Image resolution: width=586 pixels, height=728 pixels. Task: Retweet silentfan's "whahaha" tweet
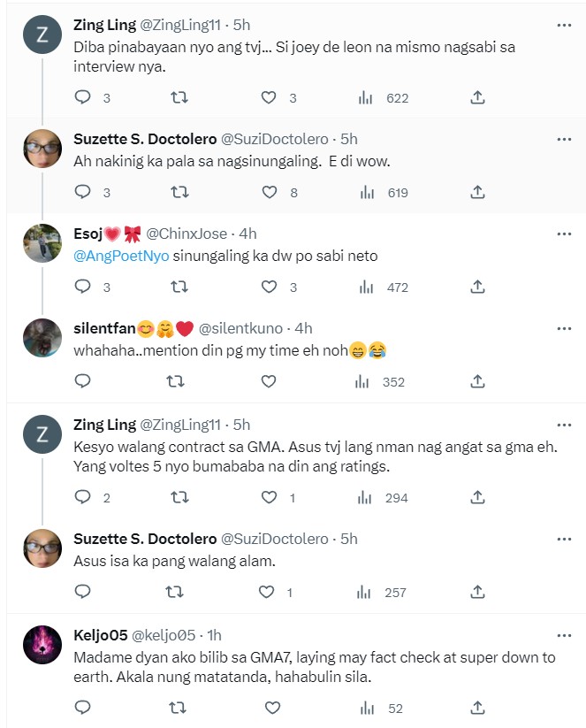point(177,381)
